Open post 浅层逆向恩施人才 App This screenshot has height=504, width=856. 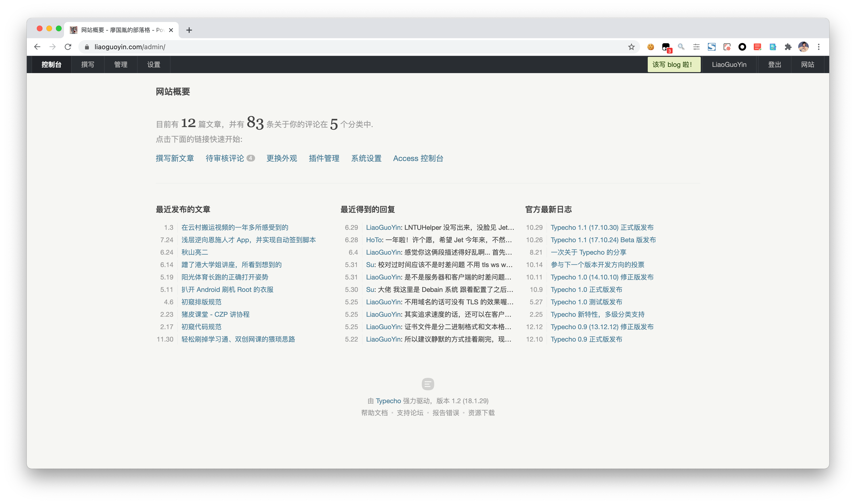(x=248, y=240)
